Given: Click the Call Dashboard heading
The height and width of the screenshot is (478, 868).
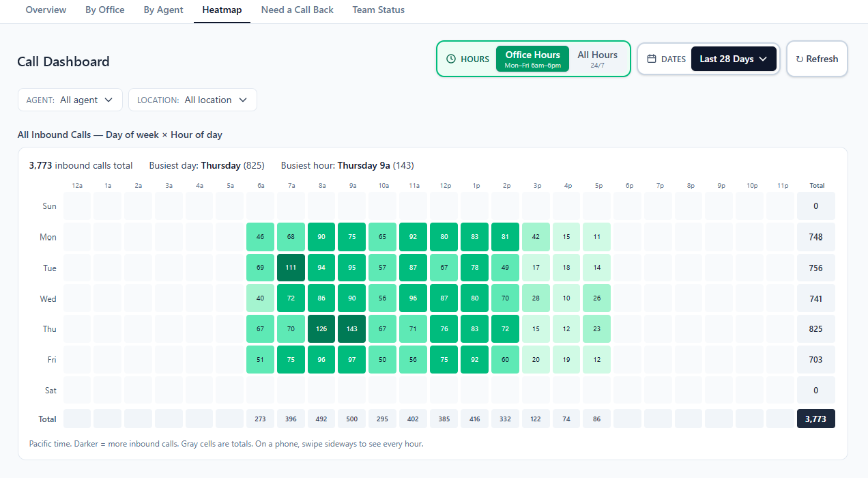Looking at the screenshot, I should pos(63,61).
